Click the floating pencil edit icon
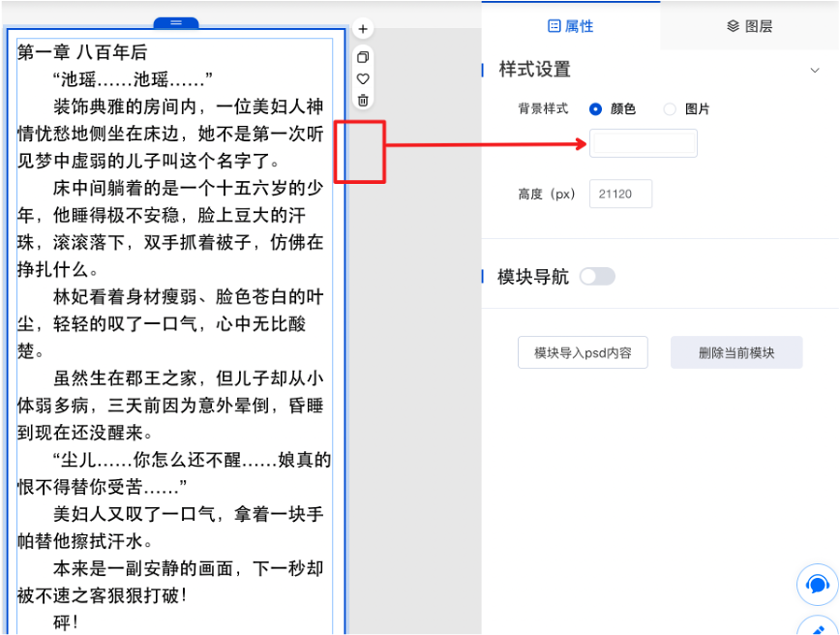This screenshot has height=635, width=840. [817, 624]
